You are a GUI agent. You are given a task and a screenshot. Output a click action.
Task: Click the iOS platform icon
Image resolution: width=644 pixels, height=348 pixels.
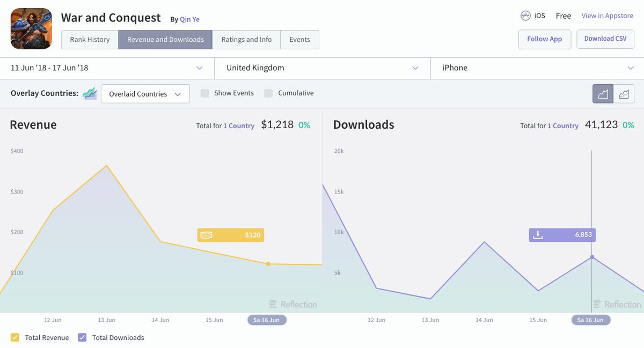click(x=525, y=16)
